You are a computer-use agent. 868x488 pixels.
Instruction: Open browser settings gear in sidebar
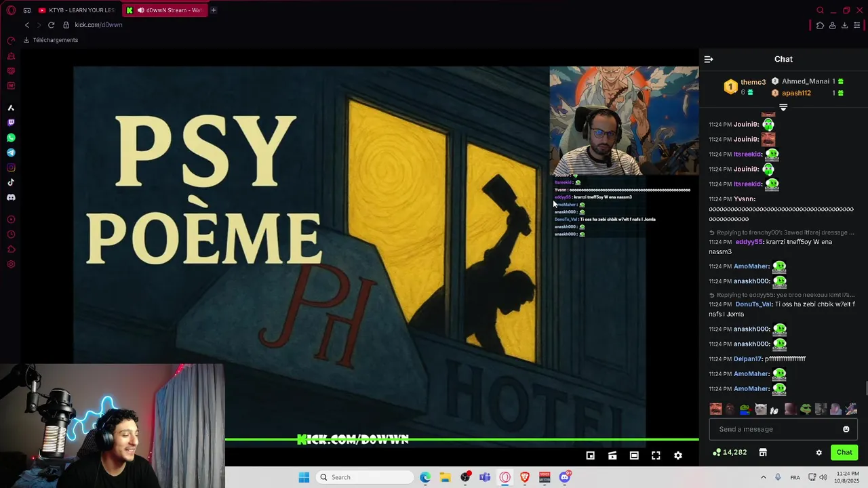11,264
